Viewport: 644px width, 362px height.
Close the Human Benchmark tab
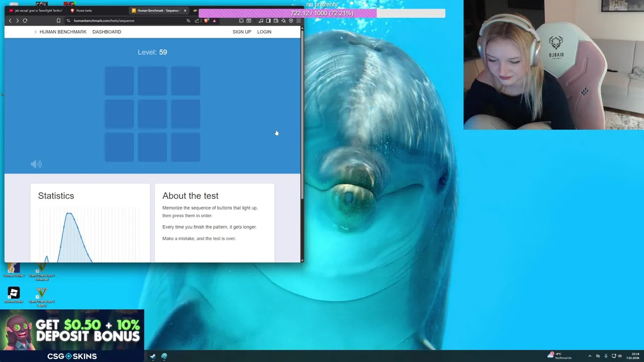(x=185, y=11)
